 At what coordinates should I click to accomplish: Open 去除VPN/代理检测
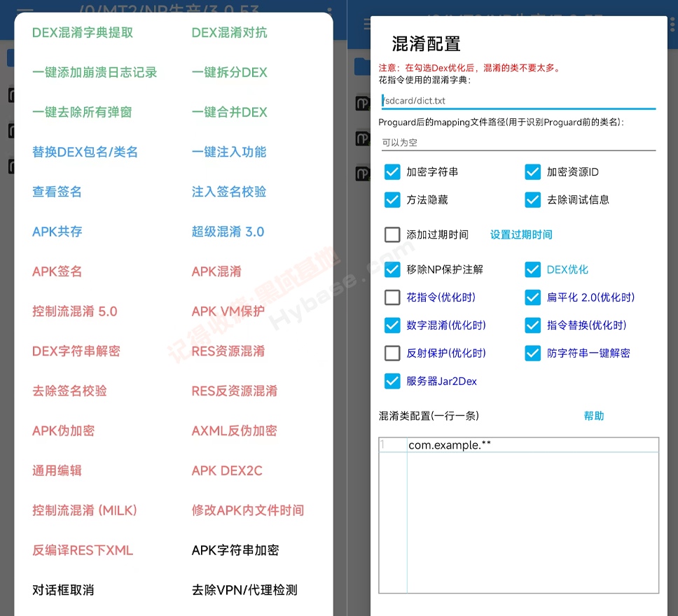click(x=244, y=590)
